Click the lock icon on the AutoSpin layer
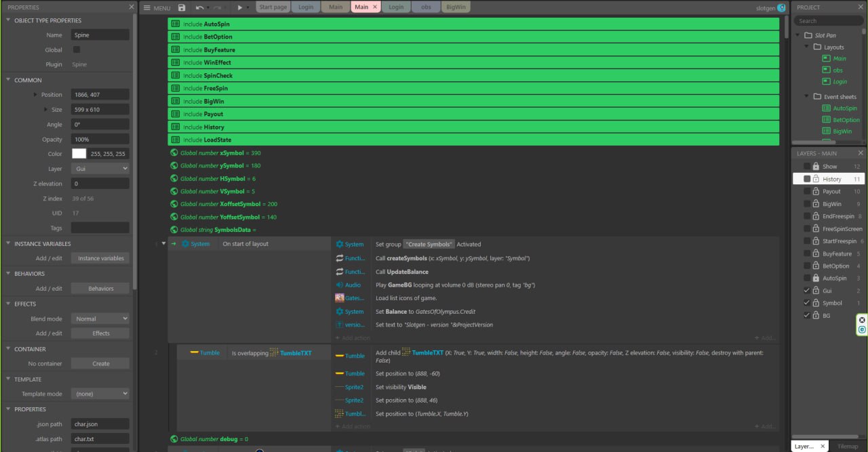 [816, 278]
